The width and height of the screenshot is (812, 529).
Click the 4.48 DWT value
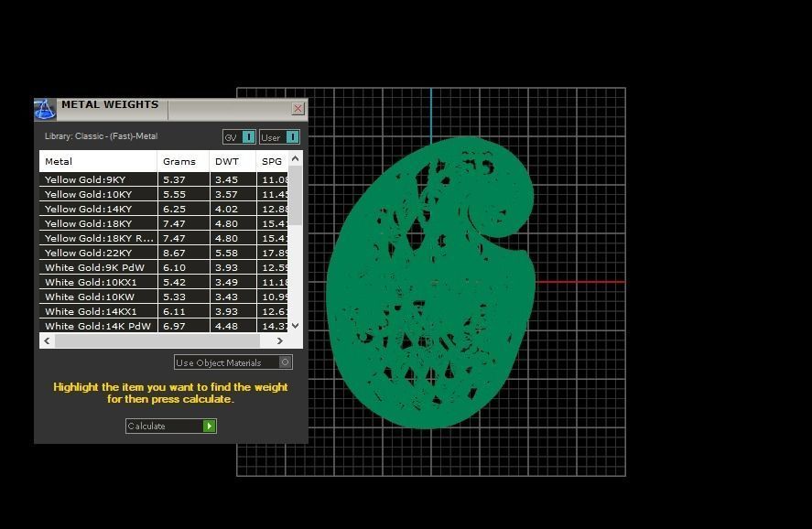[x=226, y=326]
